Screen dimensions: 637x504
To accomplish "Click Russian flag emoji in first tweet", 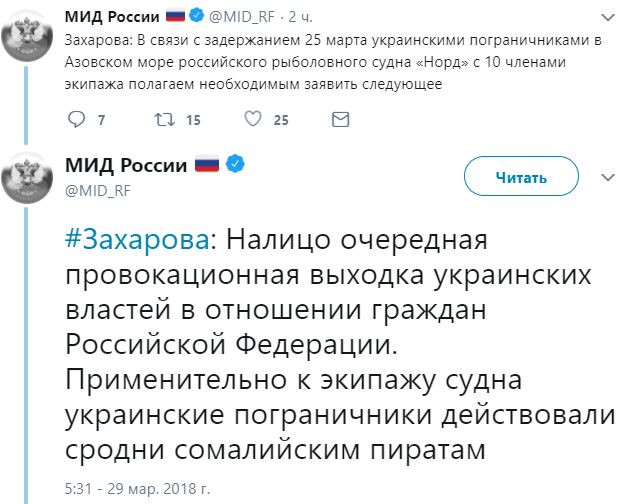I will coord(176,16).
